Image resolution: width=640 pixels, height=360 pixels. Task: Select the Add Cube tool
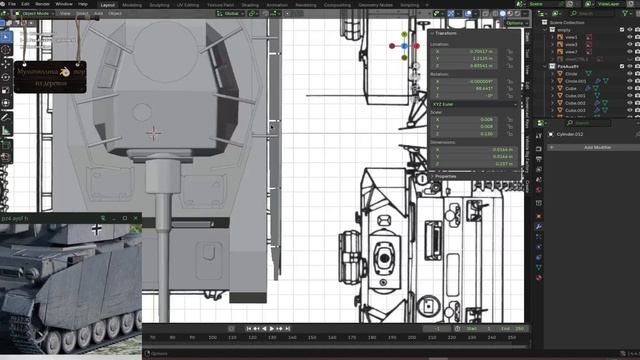(x=6, y=144)
